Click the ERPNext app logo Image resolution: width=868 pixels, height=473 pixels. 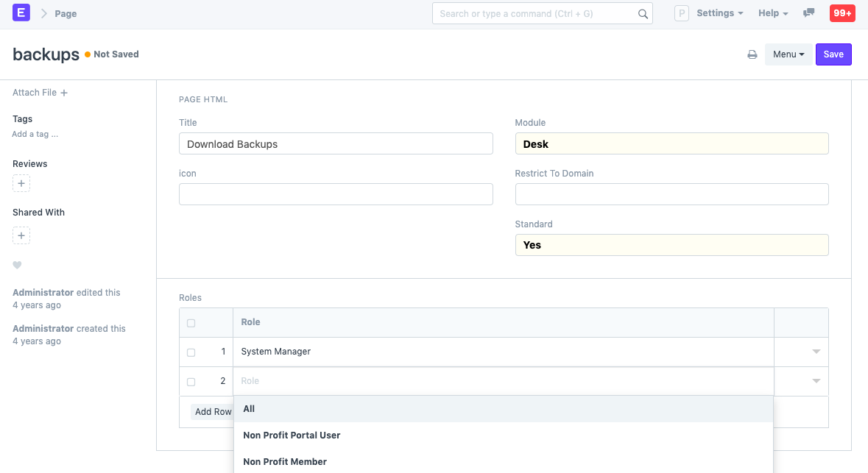[20, 13]
